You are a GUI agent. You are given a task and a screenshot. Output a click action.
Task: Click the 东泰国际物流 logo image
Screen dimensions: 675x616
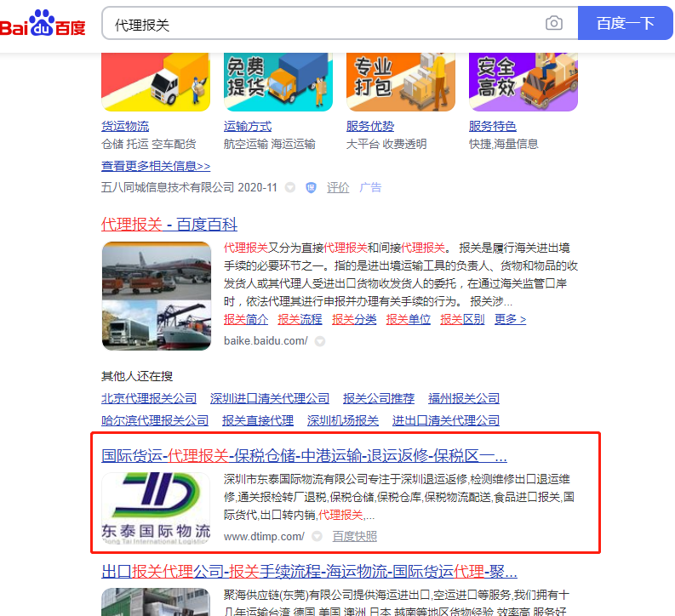[156, 509]
